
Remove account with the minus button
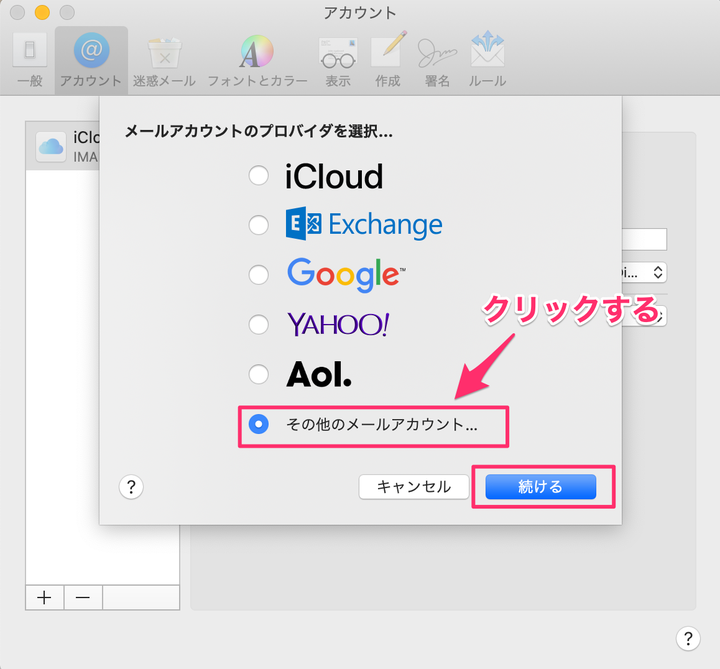point(83,597)
